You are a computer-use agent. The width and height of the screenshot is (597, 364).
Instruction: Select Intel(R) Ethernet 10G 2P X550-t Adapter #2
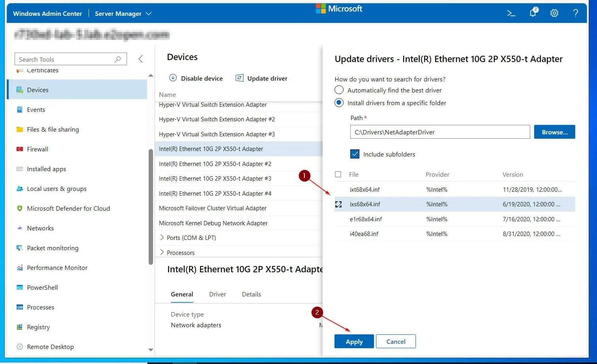point(239,164)
